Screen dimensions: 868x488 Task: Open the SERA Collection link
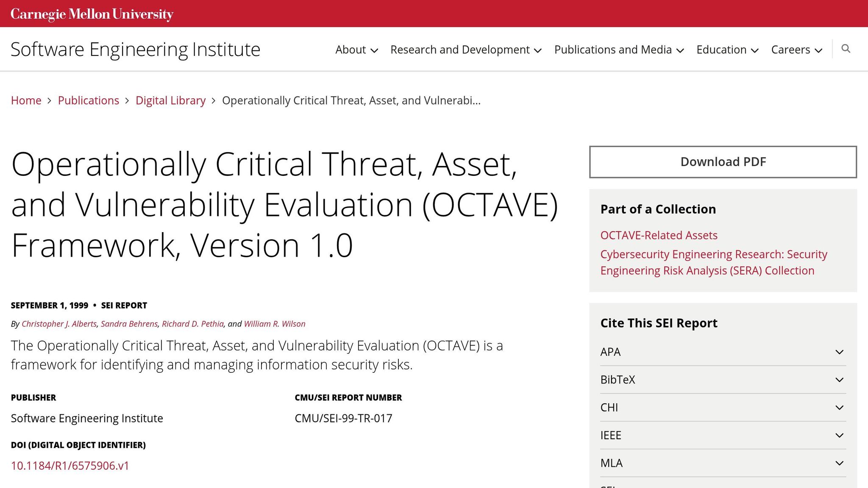(x=713, y=262)
